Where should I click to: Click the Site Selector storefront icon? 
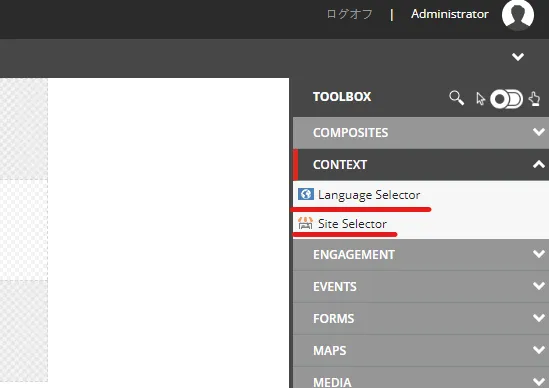pos(305,223)
